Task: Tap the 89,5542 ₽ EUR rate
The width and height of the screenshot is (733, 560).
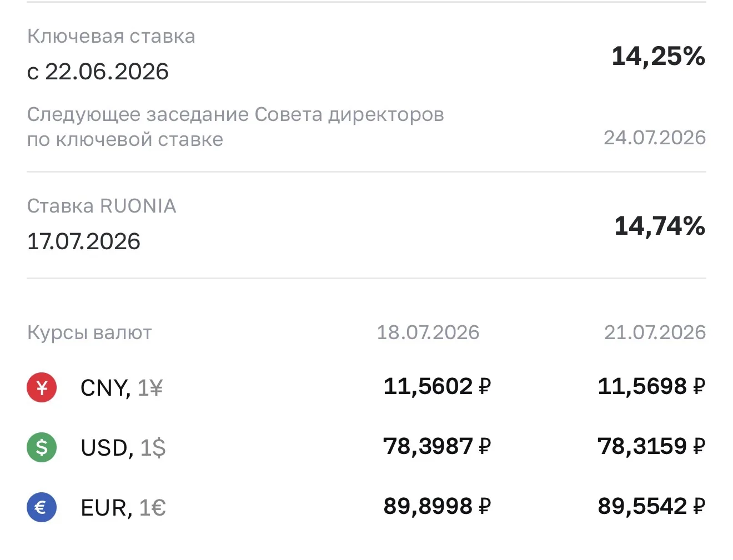Action: pos(651,506)
